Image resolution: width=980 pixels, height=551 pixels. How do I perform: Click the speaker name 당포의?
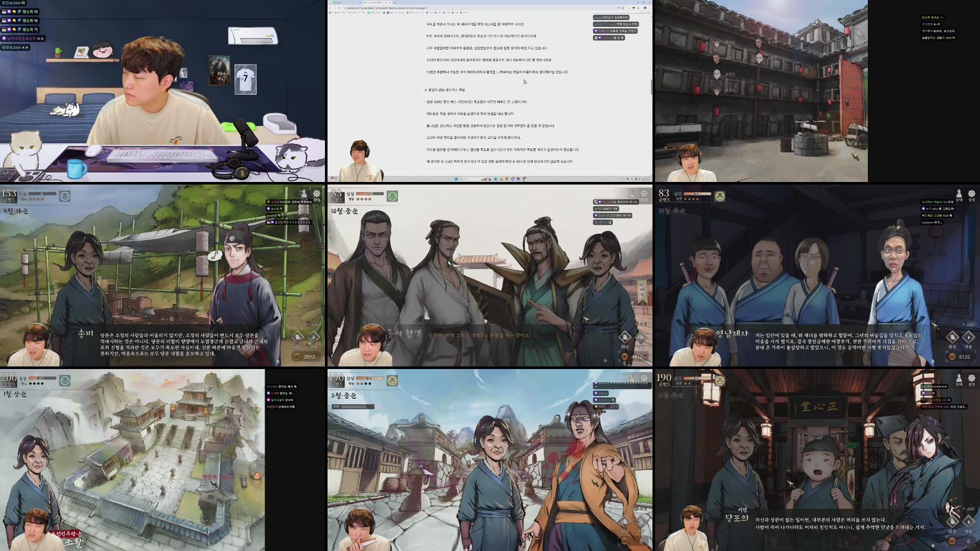pos(737,518)
